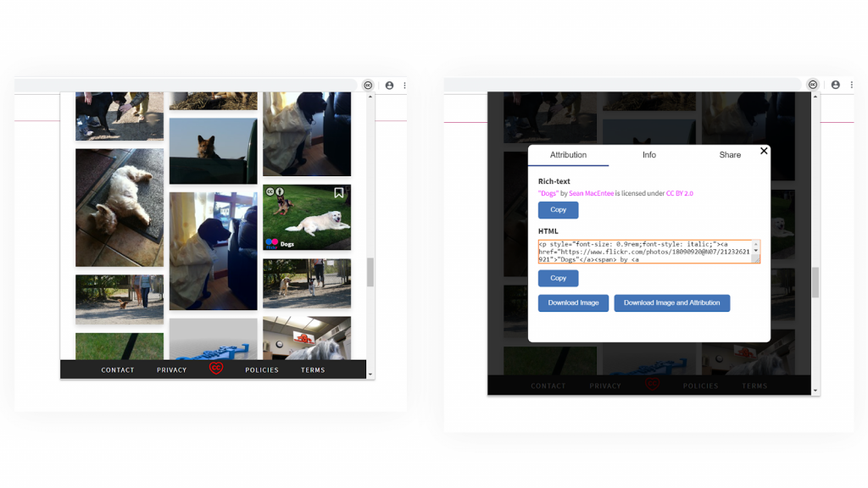
Task: Toggle the bookmark icon on the Dogs photo
Action: pyautogui.click(x=339, y=192)
